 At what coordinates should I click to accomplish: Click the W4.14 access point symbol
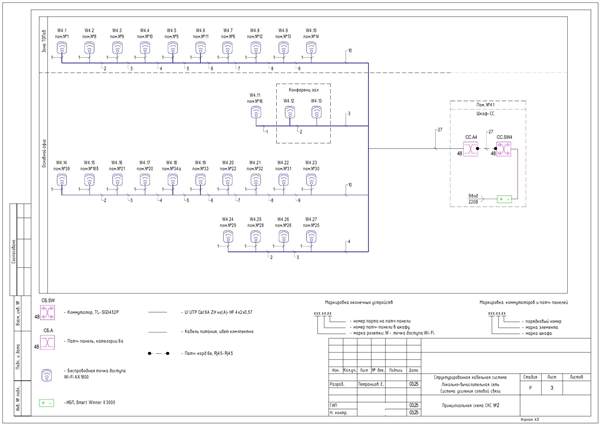pyautogui.click(x=62, y=180)
